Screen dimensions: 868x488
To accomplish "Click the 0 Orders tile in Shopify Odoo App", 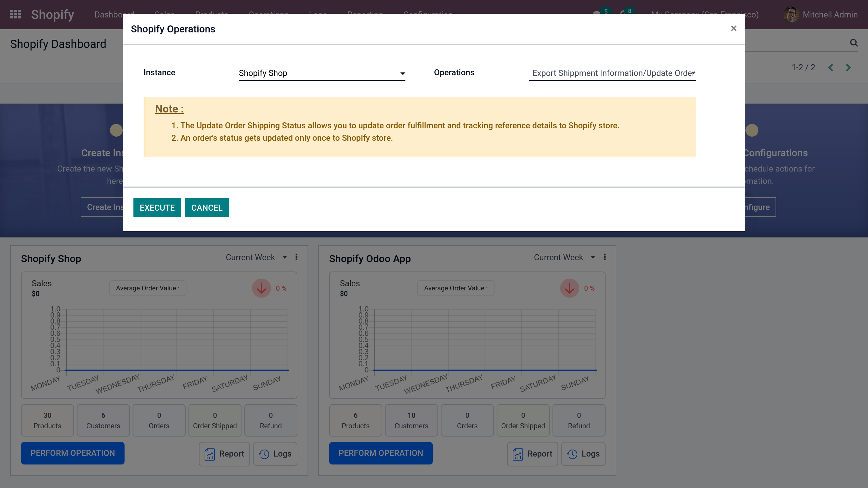I will pyautogui.click(x=467, y=420).
